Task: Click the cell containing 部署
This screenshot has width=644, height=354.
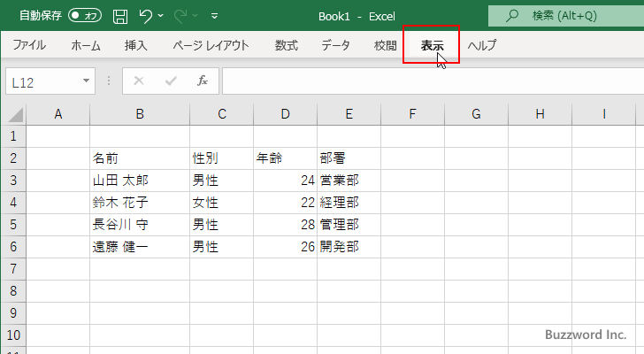Action: pyautogui.click(x=349, y=158)
